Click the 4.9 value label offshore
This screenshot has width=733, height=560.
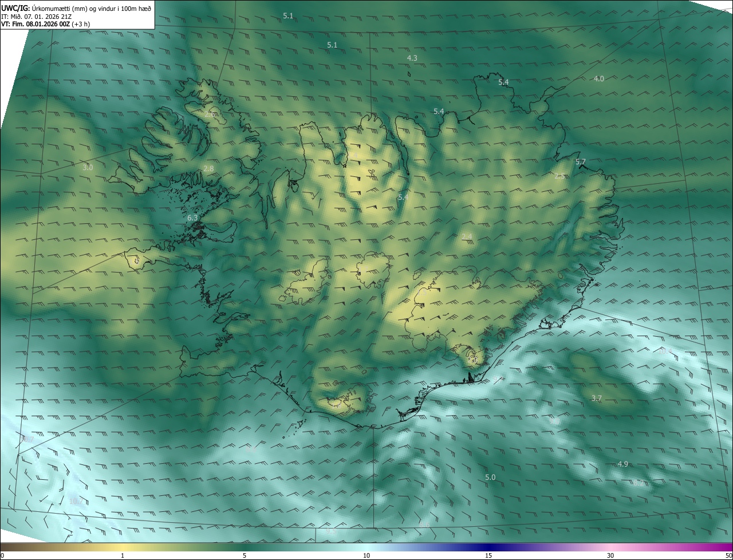(623, 464)
